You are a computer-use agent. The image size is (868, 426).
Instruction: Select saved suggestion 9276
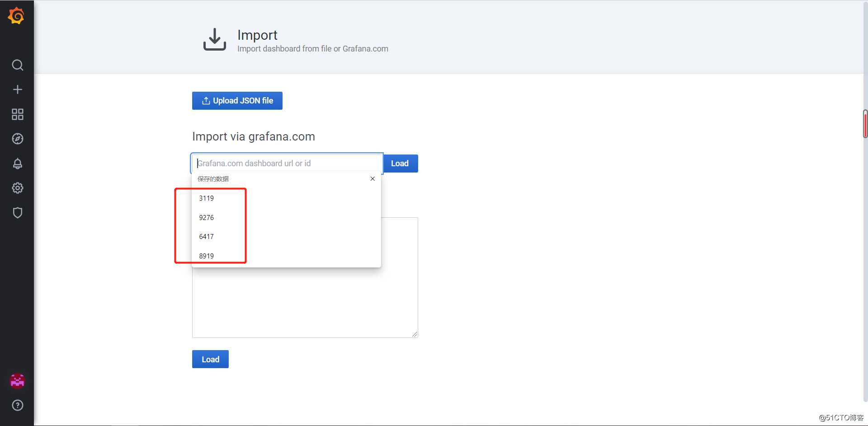[x=286, y=218]
